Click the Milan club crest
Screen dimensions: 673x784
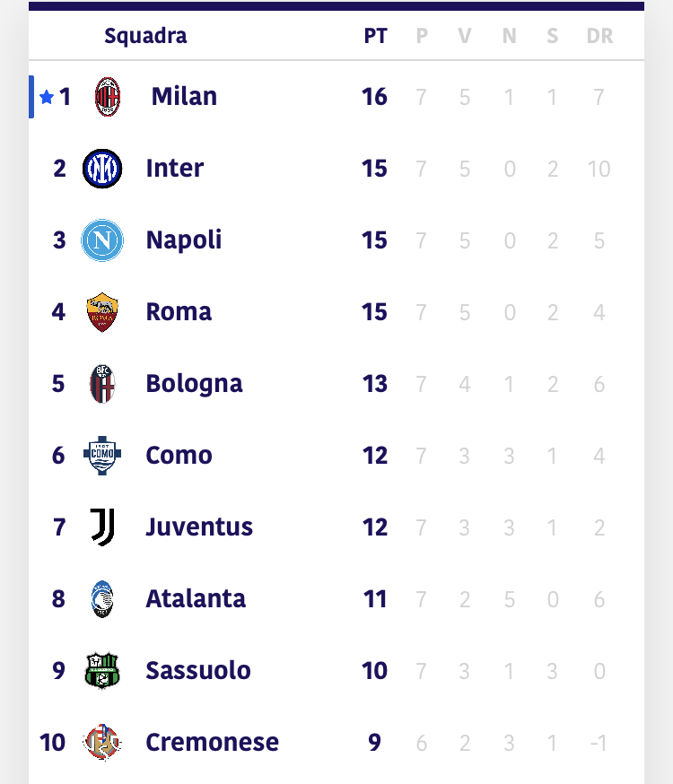coord(108,97)
